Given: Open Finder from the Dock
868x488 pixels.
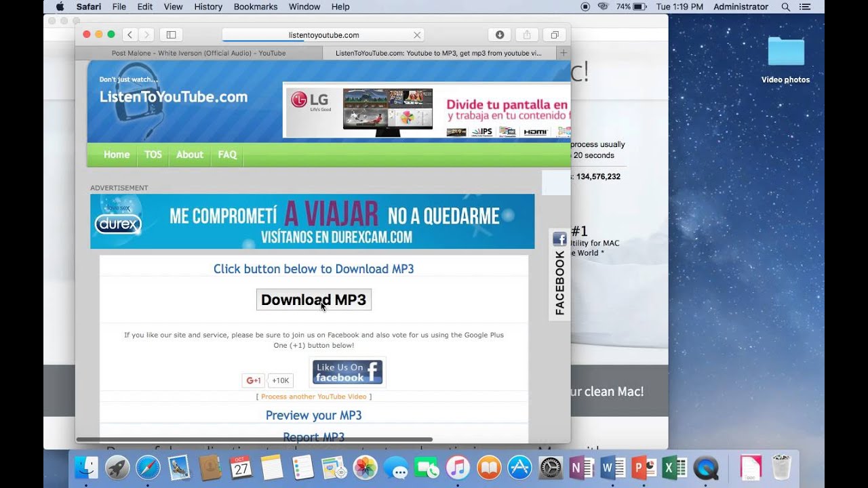Looking at the screenshot, I should coord(86,468).
